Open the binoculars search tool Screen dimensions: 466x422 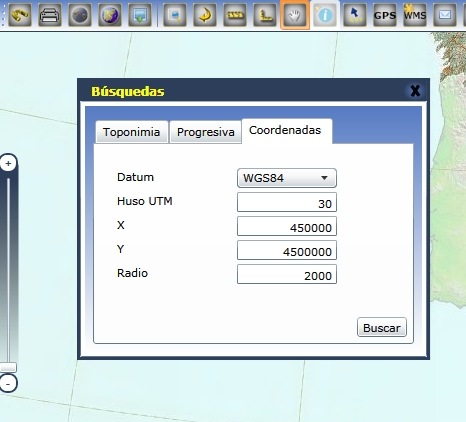(x=20, y=15)
